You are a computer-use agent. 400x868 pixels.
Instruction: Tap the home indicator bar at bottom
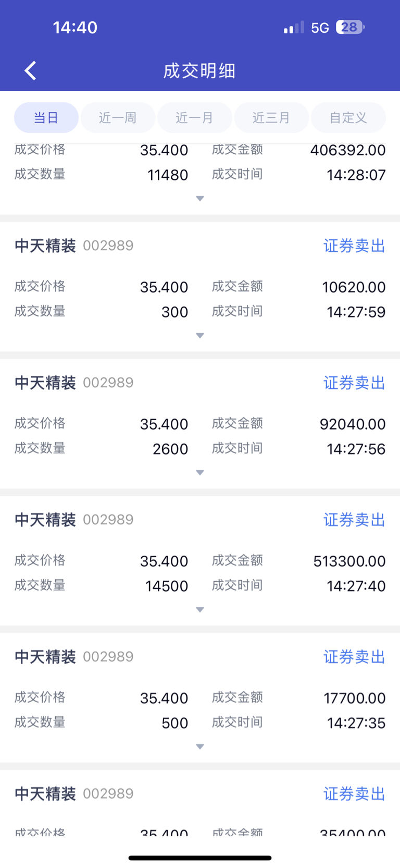(200, 858)
